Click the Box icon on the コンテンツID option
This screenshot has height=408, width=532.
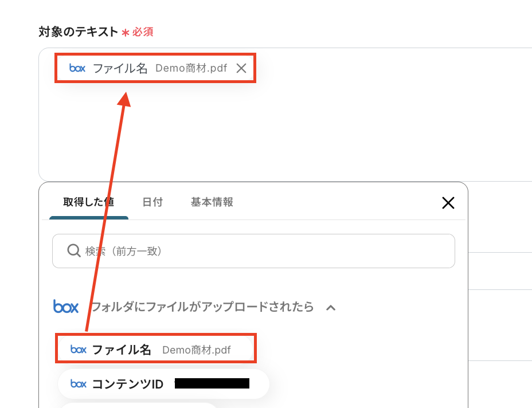point(79,384)
